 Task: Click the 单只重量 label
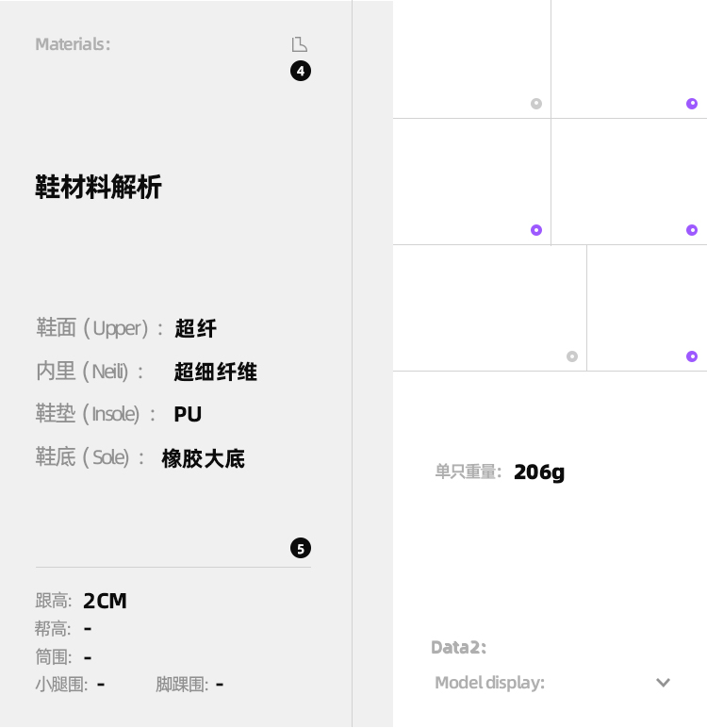tap(468, 472)
